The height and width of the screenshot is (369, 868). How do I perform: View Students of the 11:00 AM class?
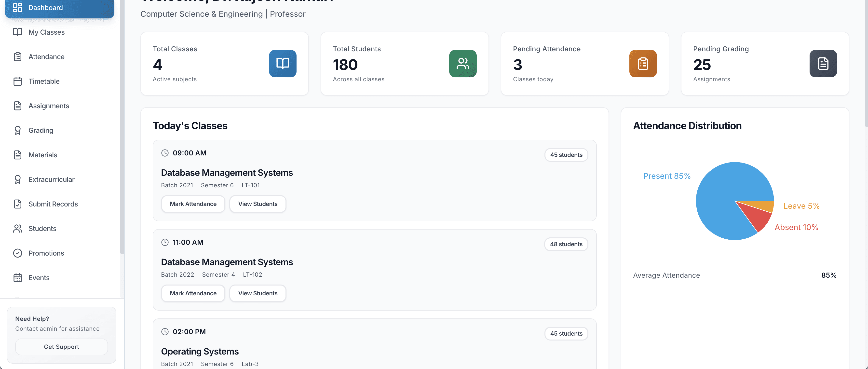[x=258, y=293]
